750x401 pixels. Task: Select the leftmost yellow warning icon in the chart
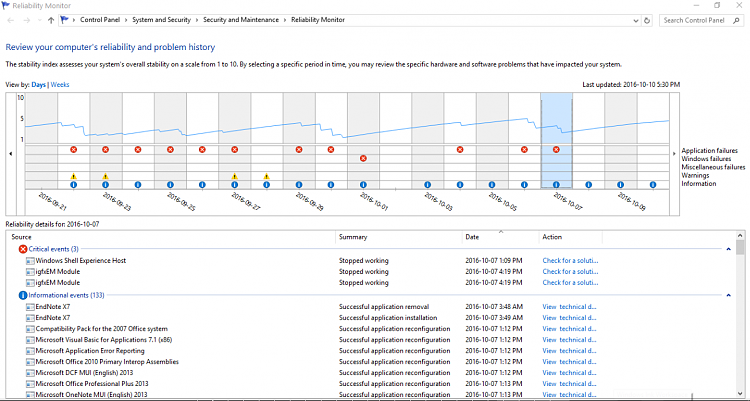74,176
